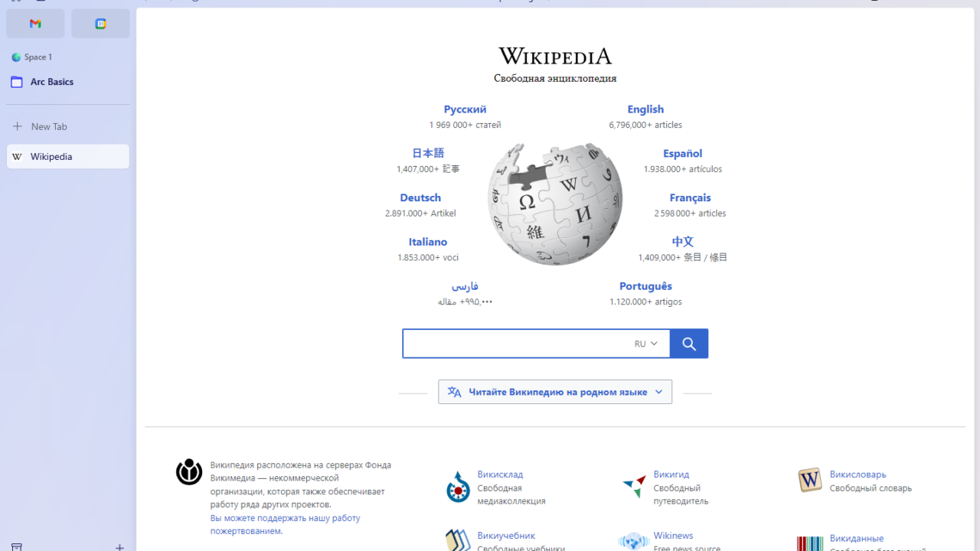
Task: Open the Викисклад project link
Action: 500,474
